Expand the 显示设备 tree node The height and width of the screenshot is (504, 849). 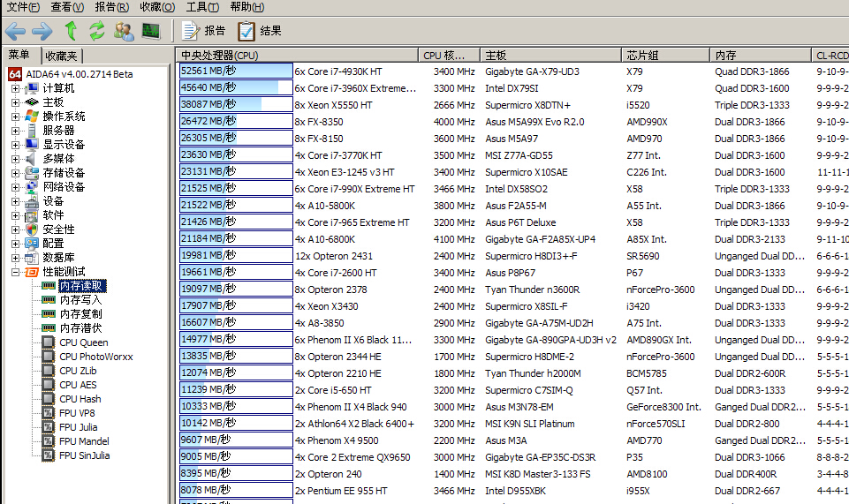coord(15,145)
